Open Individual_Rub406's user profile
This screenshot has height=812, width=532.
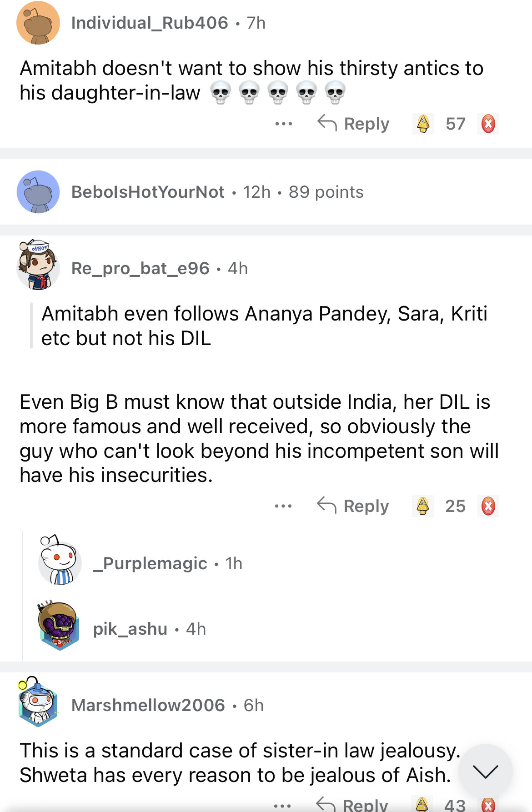[150, 23]
